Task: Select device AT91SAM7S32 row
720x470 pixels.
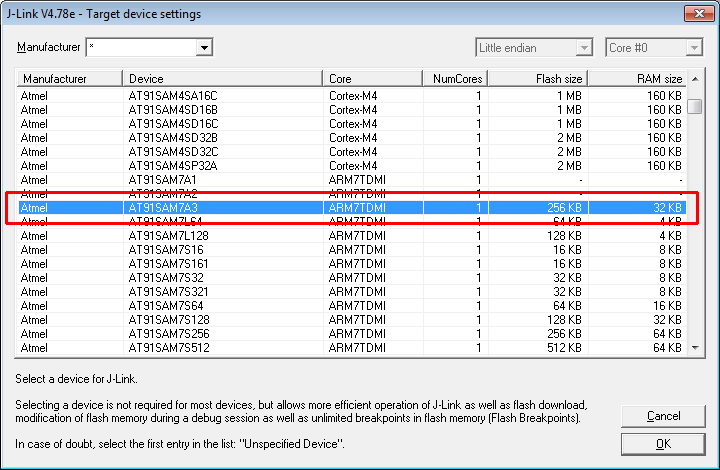Action: click(352, 278)
